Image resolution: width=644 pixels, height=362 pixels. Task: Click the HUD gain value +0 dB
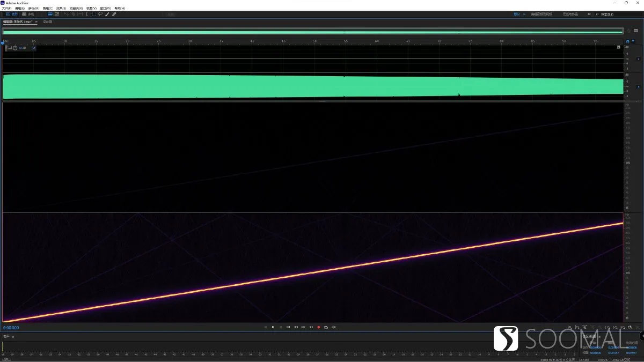[22, 48]
